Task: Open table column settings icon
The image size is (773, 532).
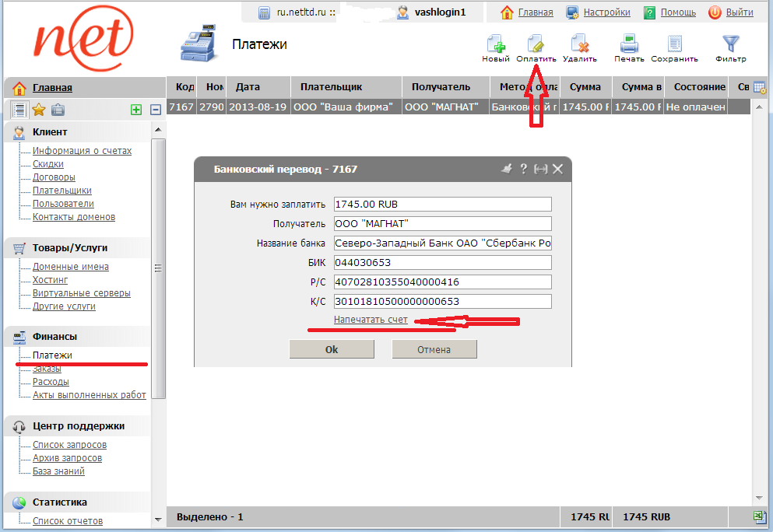Action: 759,87
